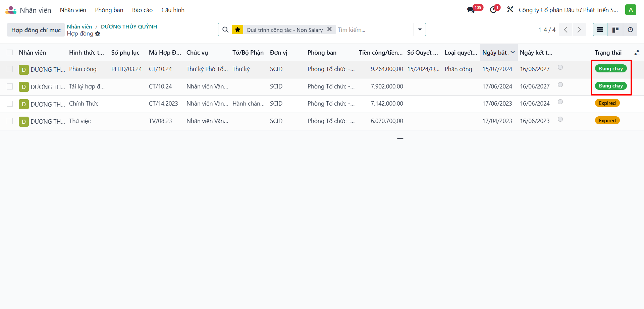Focus the Tìm kiếm search input
This screenshot has width=644, height=309.
374,30
